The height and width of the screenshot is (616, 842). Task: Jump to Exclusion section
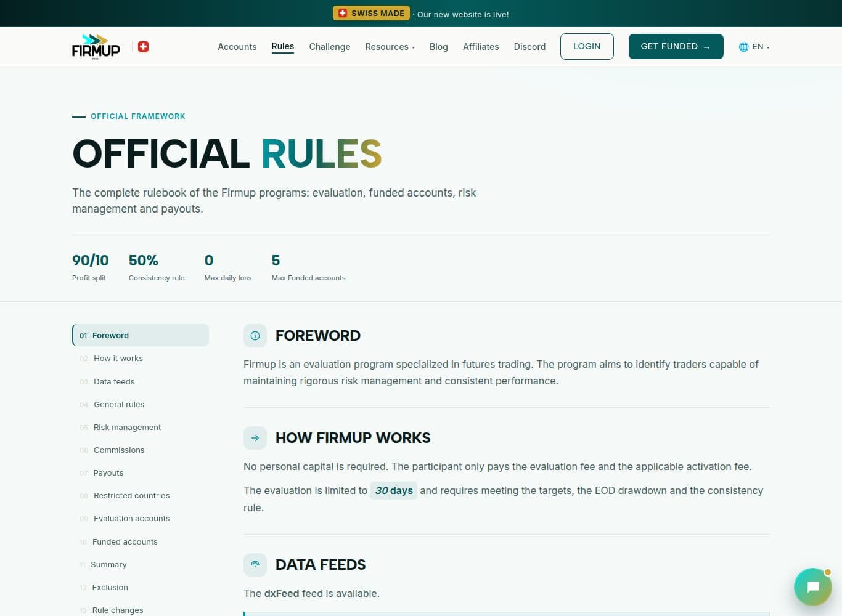tap(141, 587)
